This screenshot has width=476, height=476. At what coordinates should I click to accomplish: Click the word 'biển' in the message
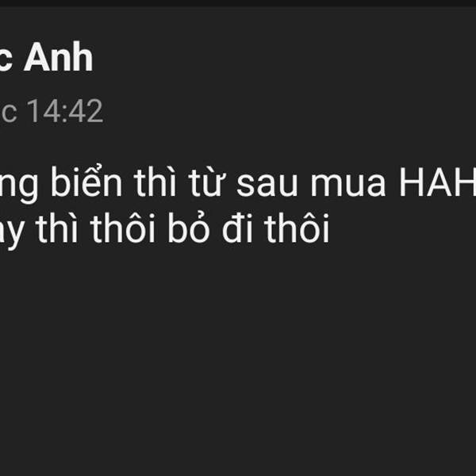[x=86, y=182]
